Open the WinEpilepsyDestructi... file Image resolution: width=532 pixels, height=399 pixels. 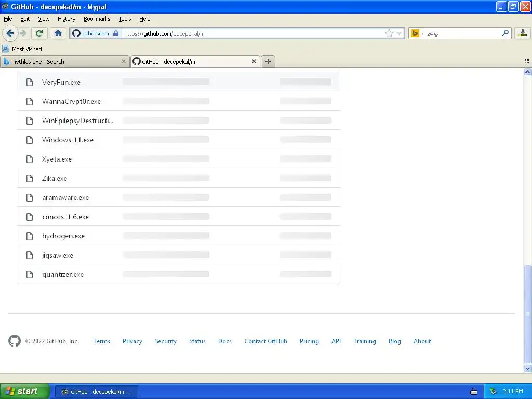[78, 121]
